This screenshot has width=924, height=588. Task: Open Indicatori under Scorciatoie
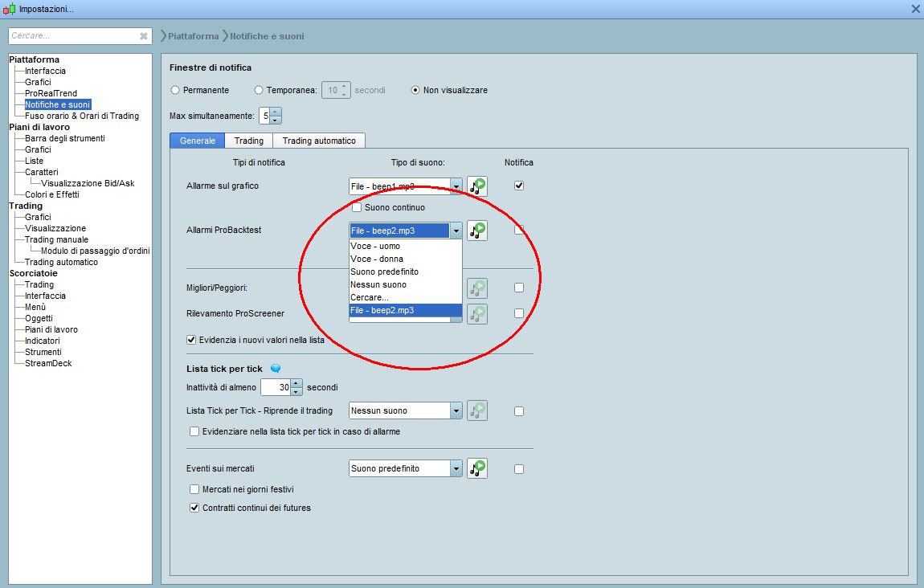[43, 341]
